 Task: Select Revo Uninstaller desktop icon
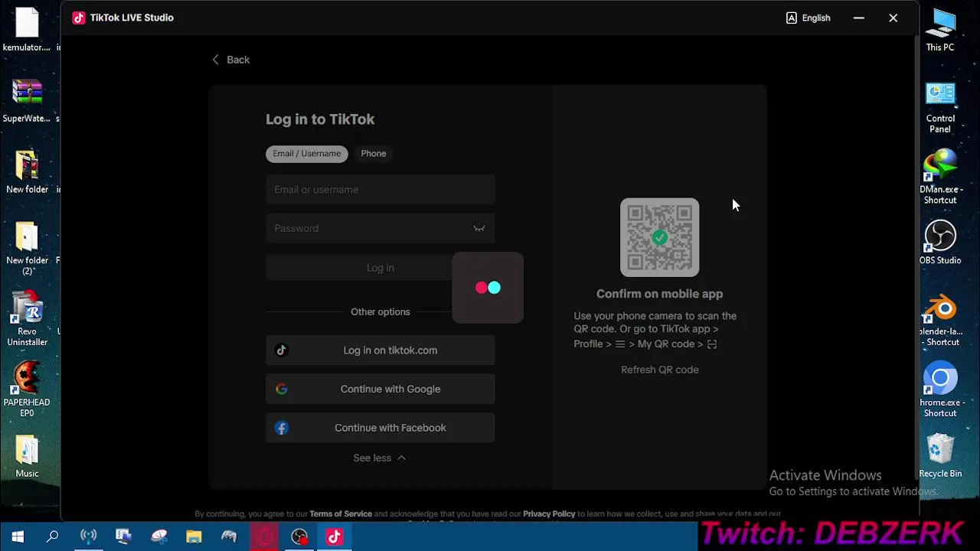27,320
